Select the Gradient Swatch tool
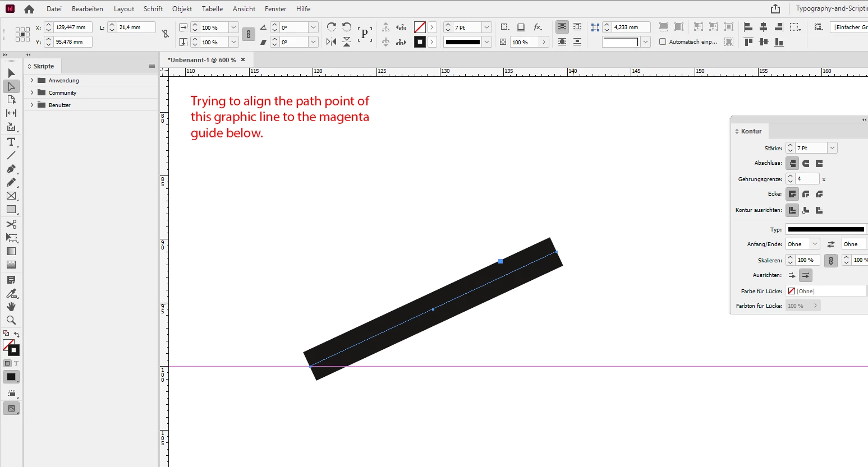868x467 pixels. pyautogui.click(x=11, y=251)
